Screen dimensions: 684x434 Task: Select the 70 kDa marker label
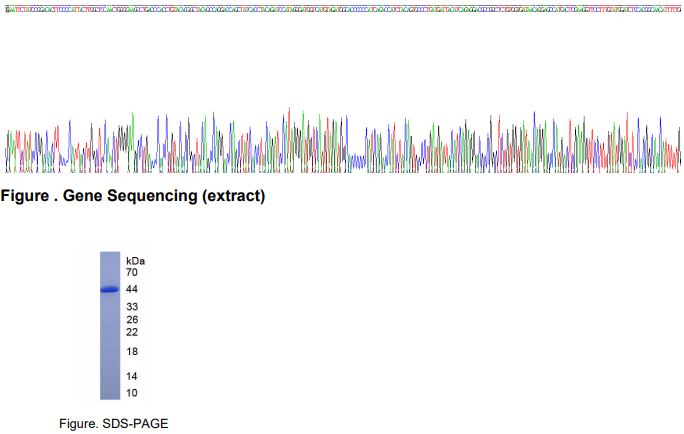pos(132,273)
